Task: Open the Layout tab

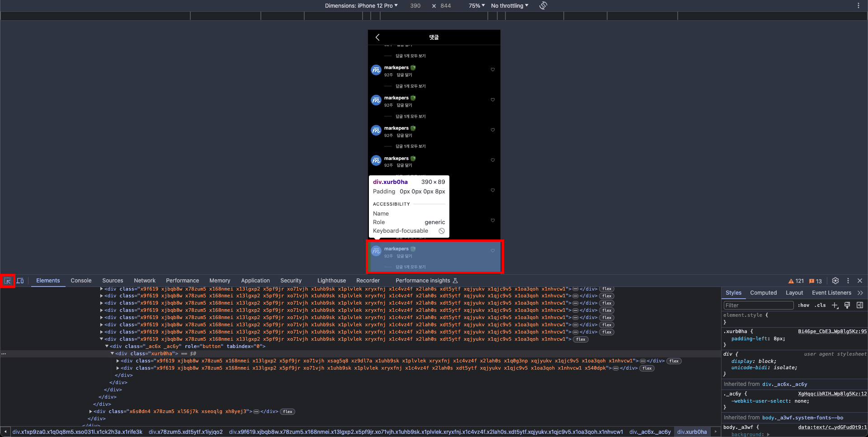Action: pyautogui.click(x=794, y=293)
